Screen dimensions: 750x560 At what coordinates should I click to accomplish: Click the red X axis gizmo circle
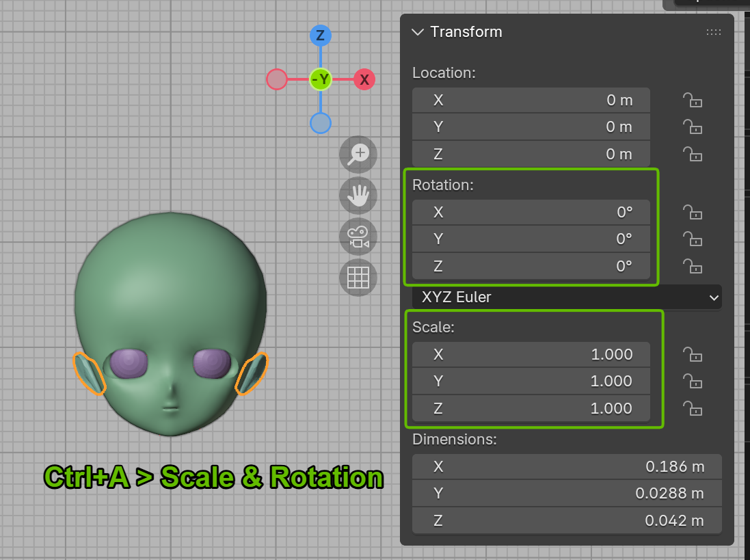pyautogui.click(x=364, y=79)
